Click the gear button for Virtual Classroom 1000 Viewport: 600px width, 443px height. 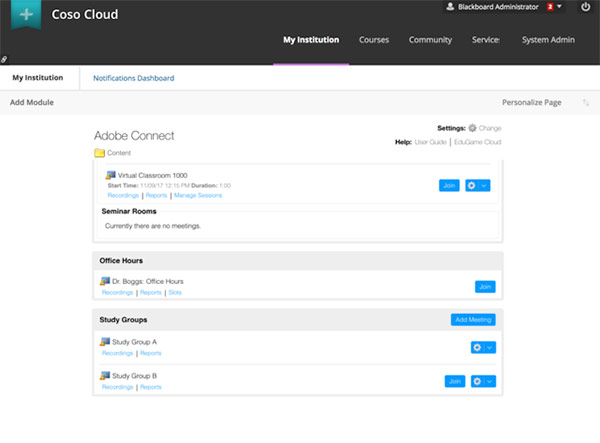tap(471, 186)
